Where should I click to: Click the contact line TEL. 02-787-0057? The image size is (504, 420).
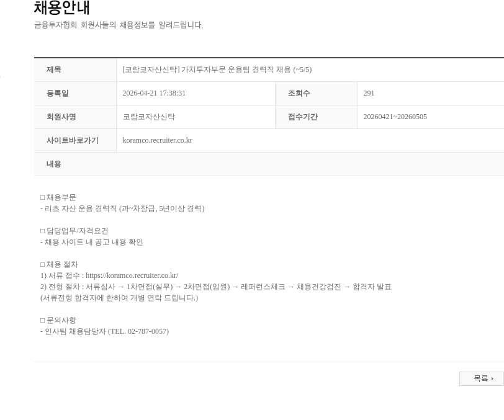(104, 331)
